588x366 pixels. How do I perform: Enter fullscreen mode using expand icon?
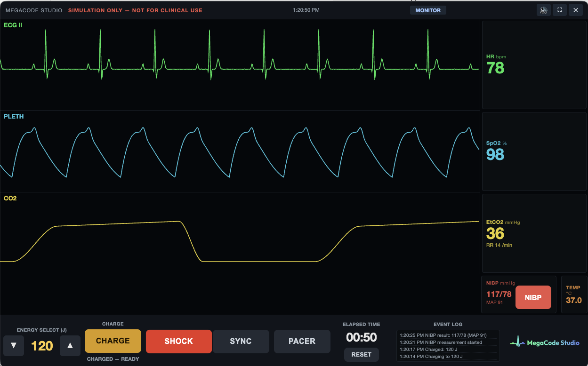pyautogui.click(x=560, y=10)
